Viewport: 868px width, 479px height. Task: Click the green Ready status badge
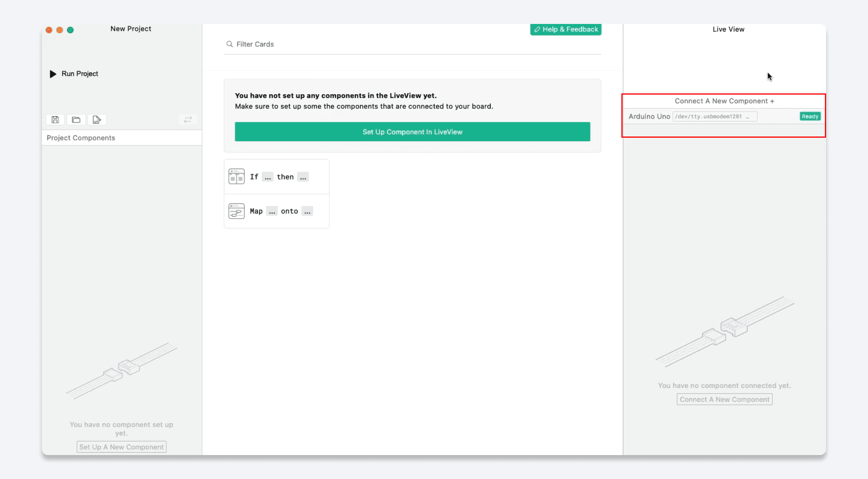point(810,117)
